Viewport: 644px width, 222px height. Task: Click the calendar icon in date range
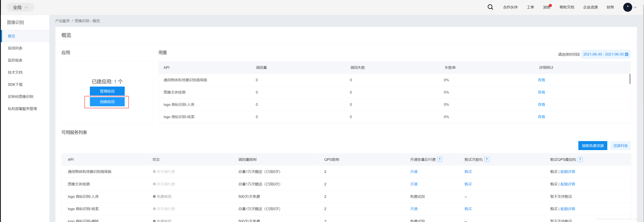point(627,54)
